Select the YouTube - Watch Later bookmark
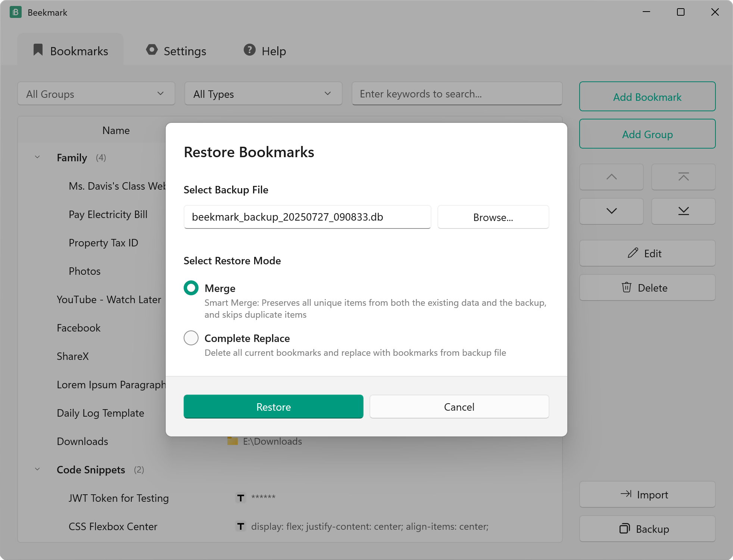733x560 pixels. [x=109, y=299]
